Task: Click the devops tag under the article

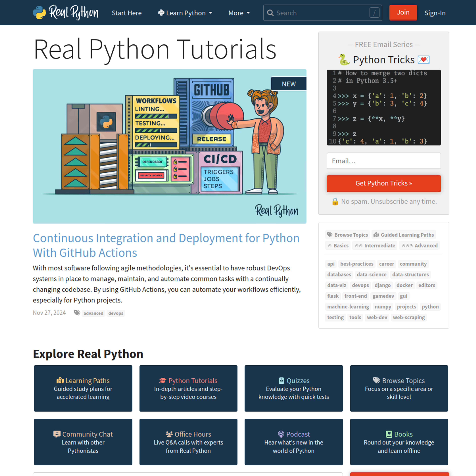Action: pos(116,313)
